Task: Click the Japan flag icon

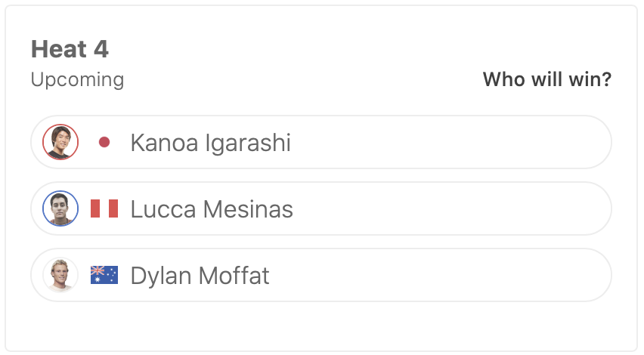Action: tap(104, 142)
